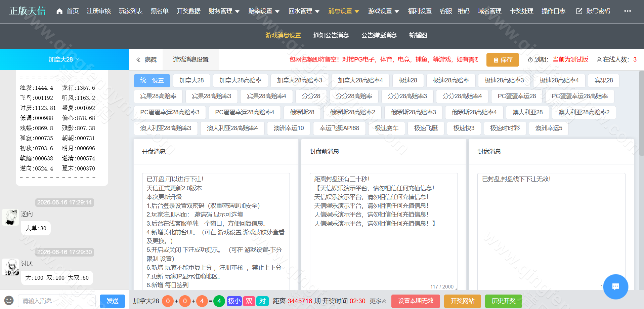The height and width of the screenshot is (309, 644).
Task: Open the 账号密码 edit icon
Action: click(579, 11)
